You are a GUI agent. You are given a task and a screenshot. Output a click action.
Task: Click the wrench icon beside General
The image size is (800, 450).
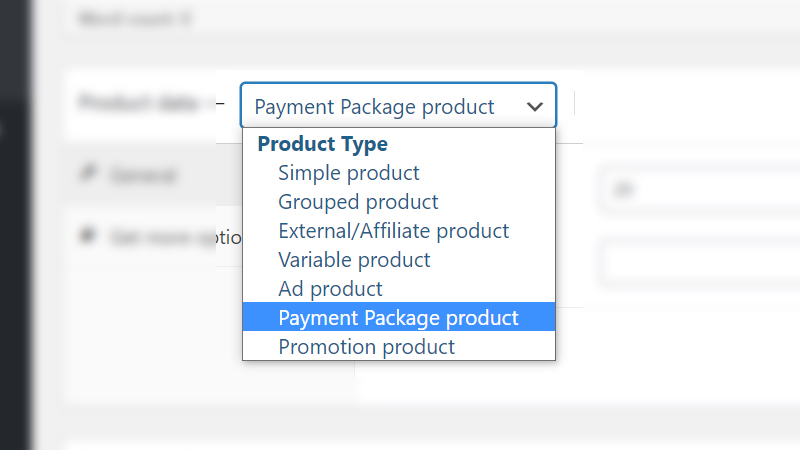pos(87,175)
